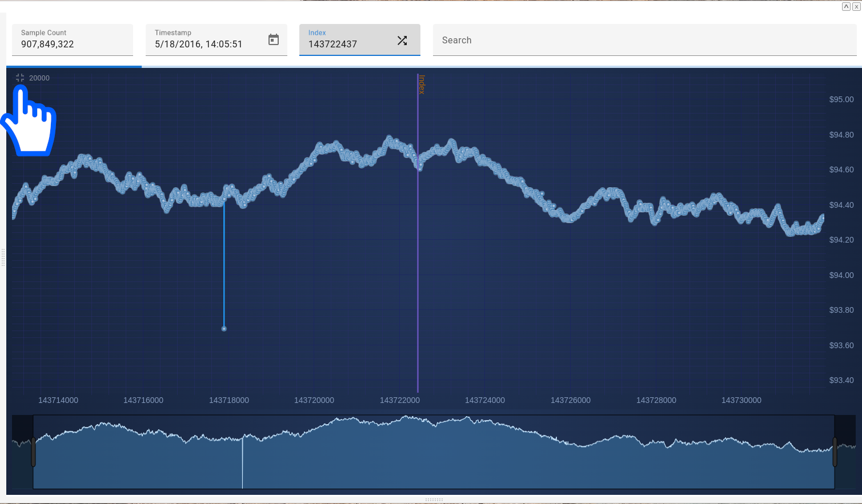The image size is (862, 504).
Task: Click the $95.00 y-axis label
Action: coord(841,99)
